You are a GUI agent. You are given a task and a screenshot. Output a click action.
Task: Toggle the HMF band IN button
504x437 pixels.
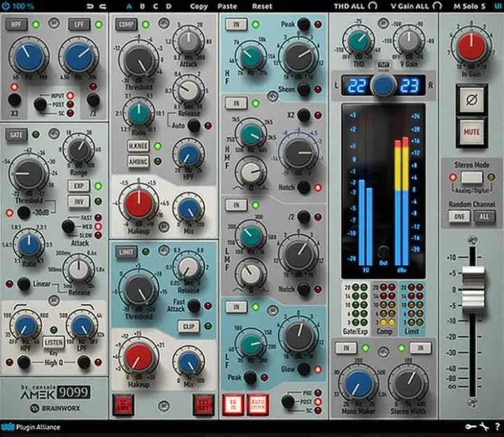pyautogui.click(x=236, y=103)
